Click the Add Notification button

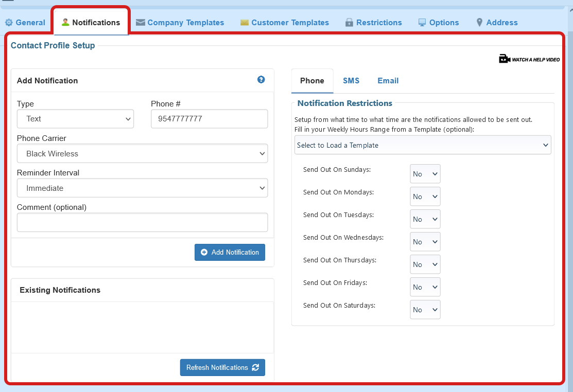[230, 253]
